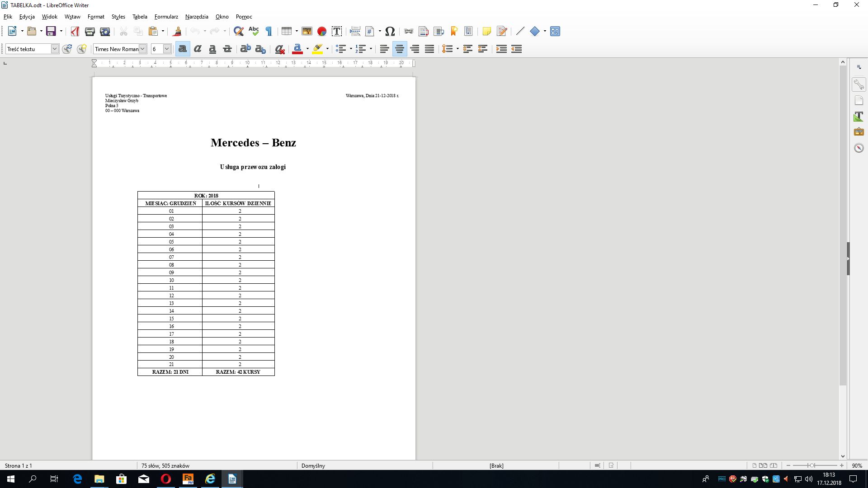Expand the paragraph style Treść tekstu dropdown
Viewport: 868px width, 488px height.
point(55,49)
